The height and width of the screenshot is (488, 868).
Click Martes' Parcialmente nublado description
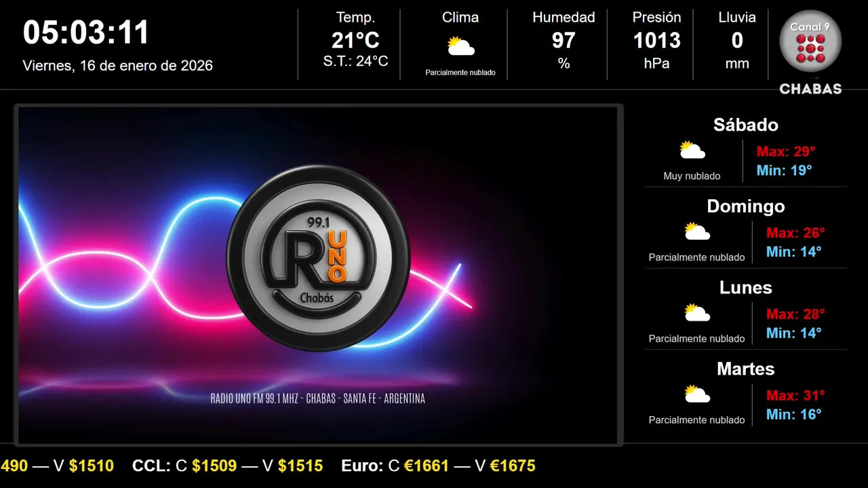click(x=696, y=420)
